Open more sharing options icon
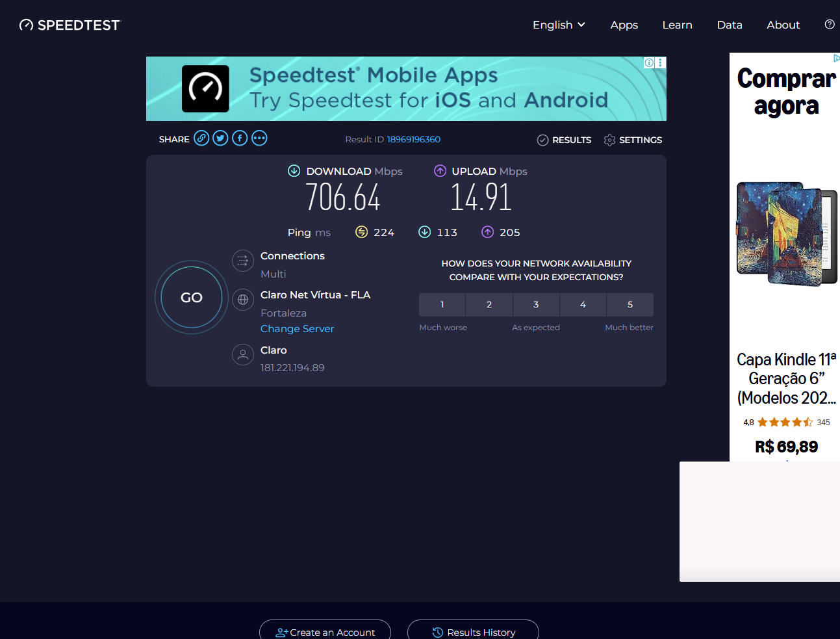The width and height of the screenshot is (840, 639). pos(259,138)
